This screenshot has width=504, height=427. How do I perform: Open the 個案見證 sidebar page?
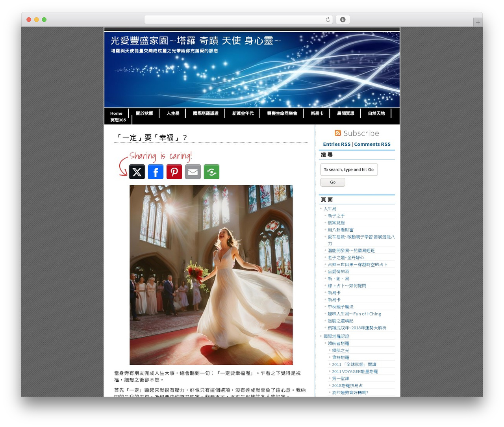336,223
